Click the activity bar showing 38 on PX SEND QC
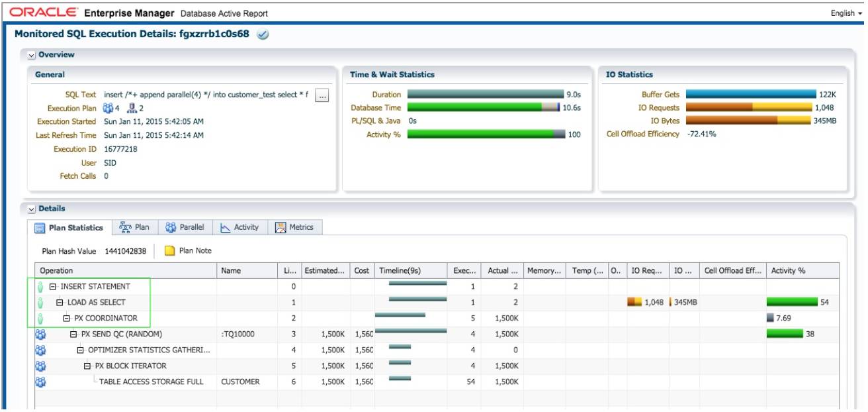 click(785, 335)
